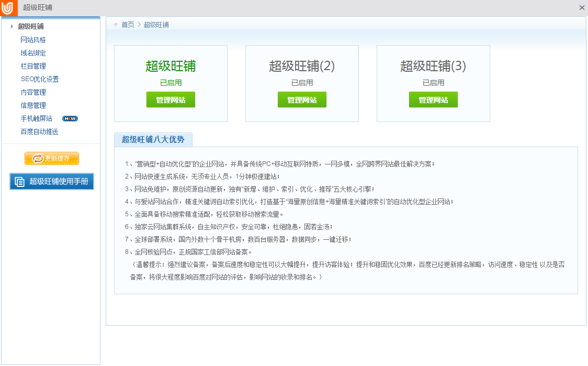The width and height of the screenshot is (588, 366).
Task: Select 内容管理 in the sidebar
Action: click(33, 92)
